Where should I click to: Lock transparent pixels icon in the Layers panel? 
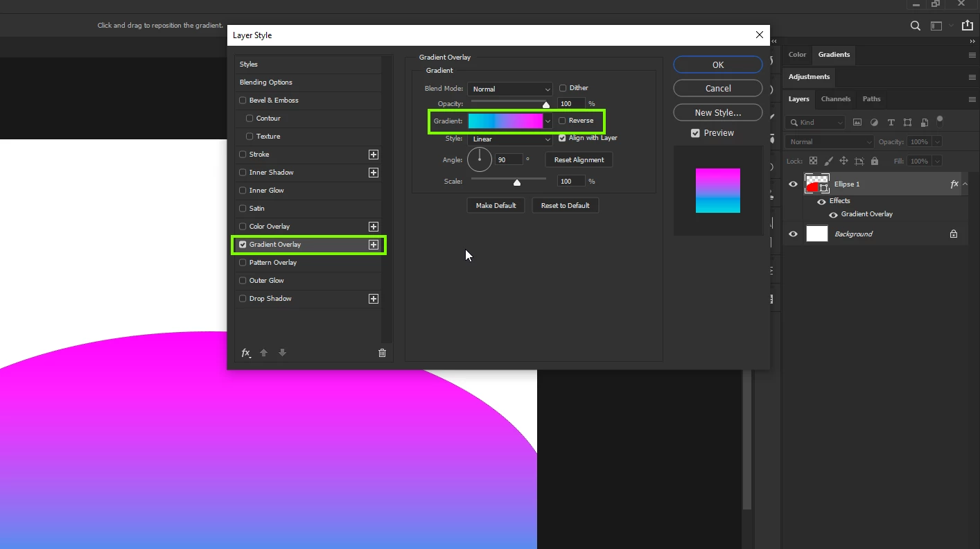(813, 161)
